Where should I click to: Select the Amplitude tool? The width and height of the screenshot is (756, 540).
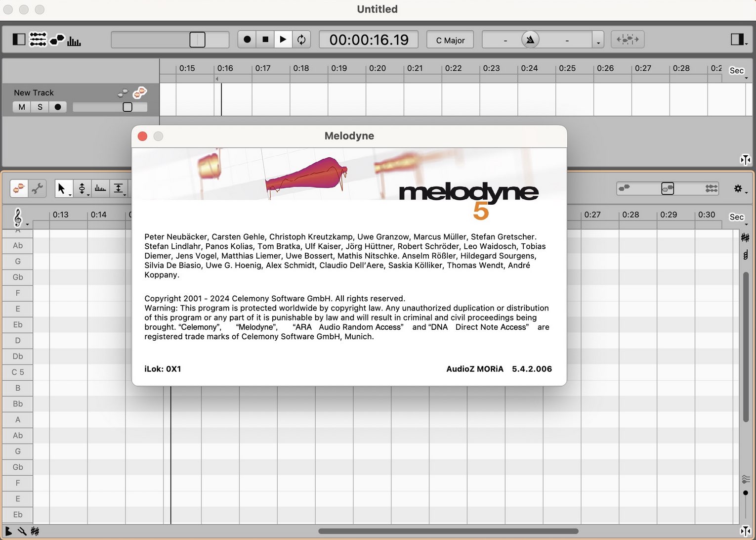tap(118, 188)
